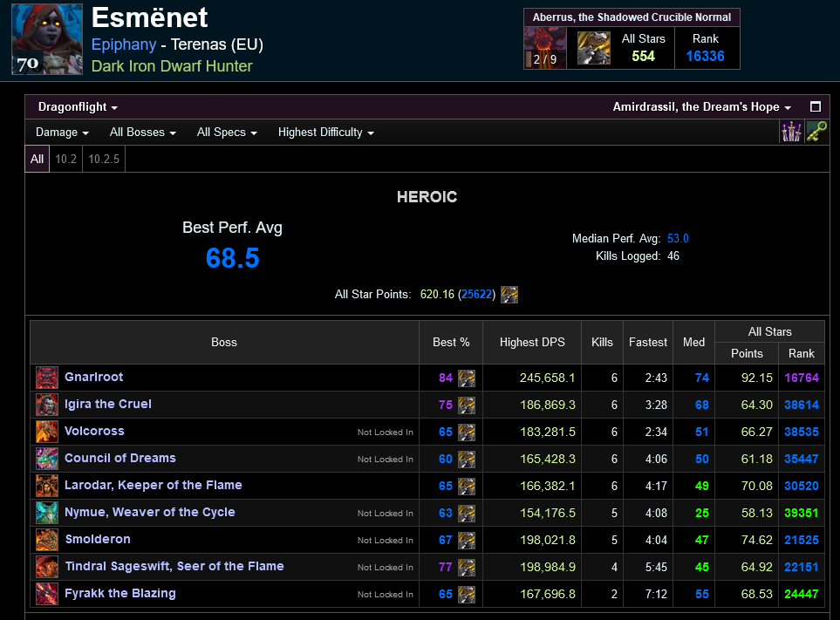Open Gnarlroot's All Stars rank 16764
Screen dimensions: 840x620
[x=802, y=378]
